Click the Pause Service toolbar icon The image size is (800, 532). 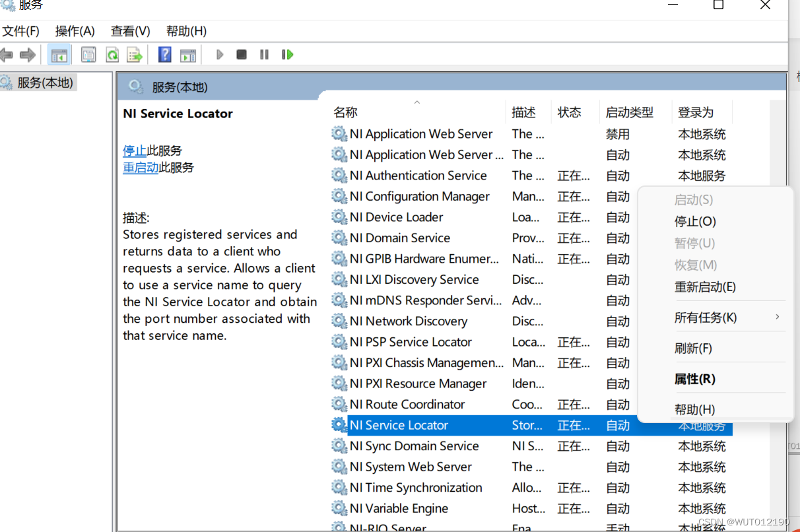coord(264,55)
